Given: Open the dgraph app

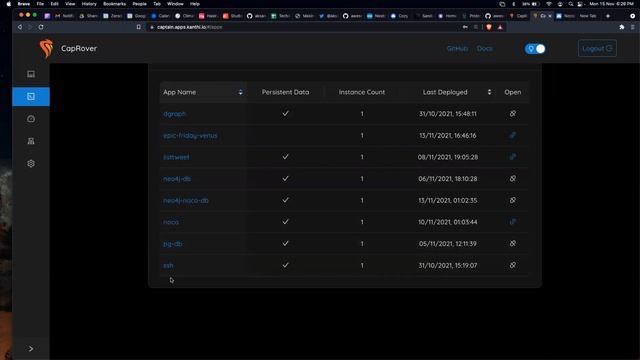Looking at the screenshot, I should click(174, 114).
